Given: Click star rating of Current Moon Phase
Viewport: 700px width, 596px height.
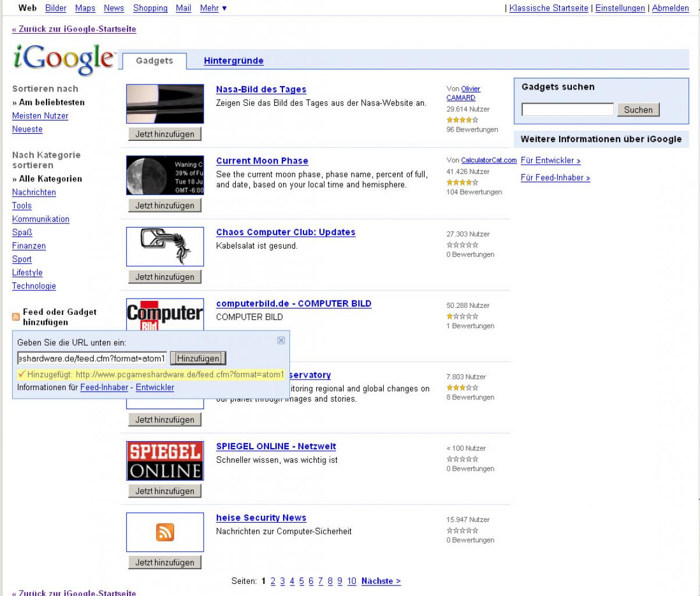Looking at the screenshot, I should [462, 182].
